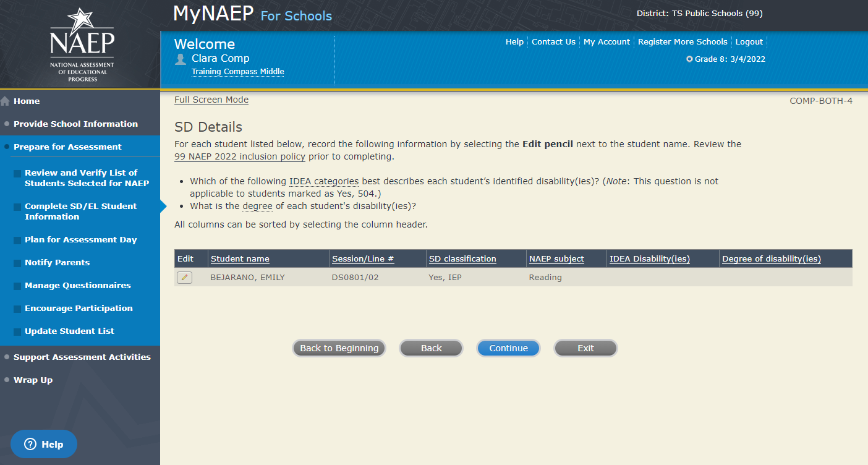Click Register More Schools link

(x=683, y=42)
